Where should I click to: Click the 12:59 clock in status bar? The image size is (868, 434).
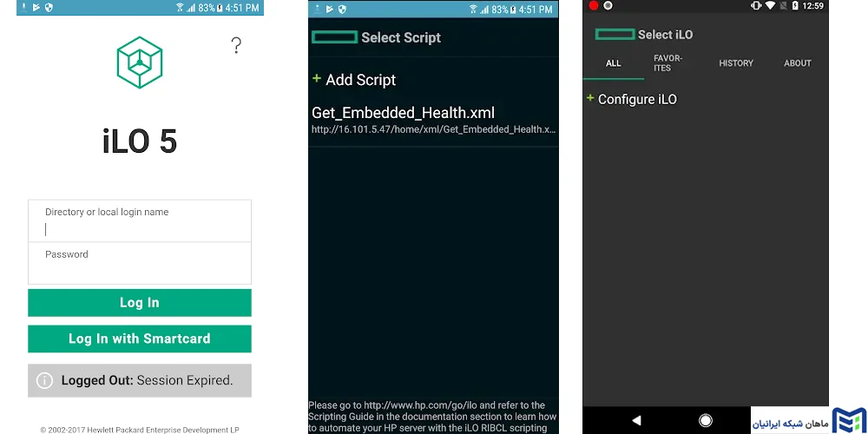813,6
